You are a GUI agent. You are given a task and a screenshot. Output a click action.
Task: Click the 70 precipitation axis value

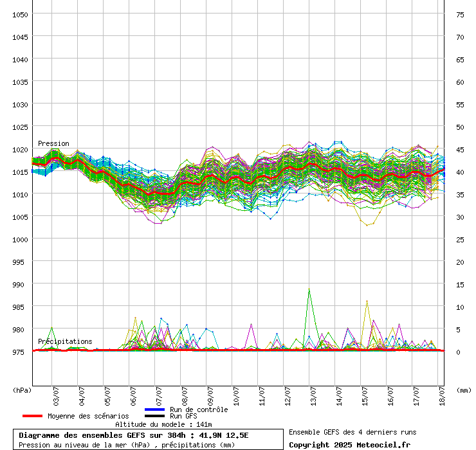460,37
